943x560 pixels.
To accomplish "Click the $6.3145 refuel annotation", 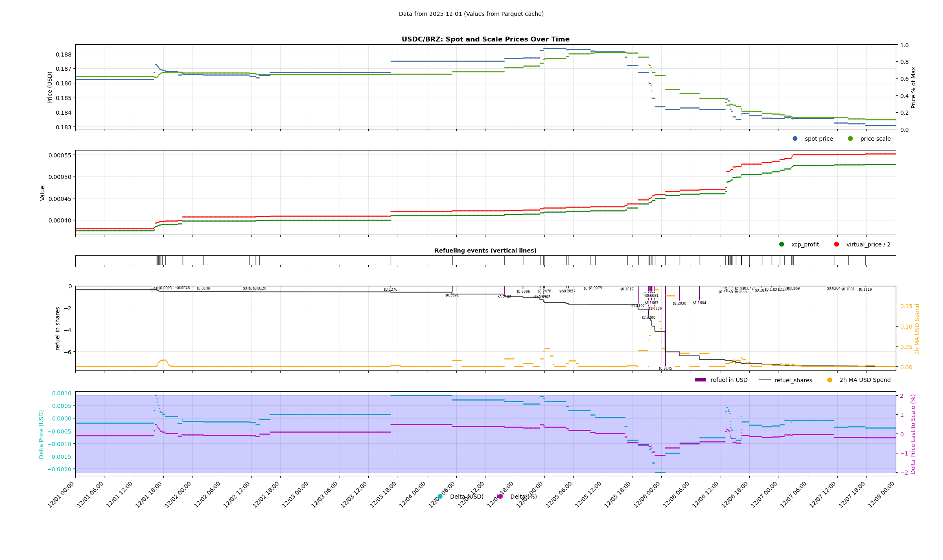I will tap(665, 368).
